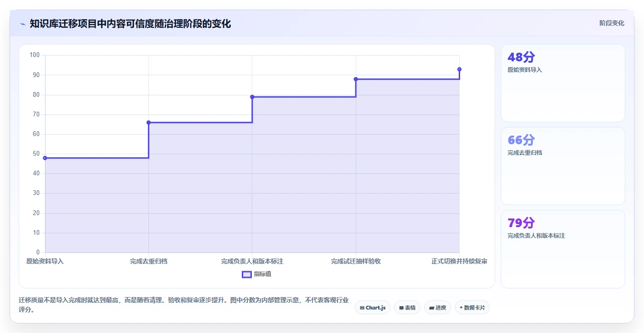Toggle the 指标值 legend color box
This screenshot has height=333, width=644.
pyautogui.click(x=247, y=274)
